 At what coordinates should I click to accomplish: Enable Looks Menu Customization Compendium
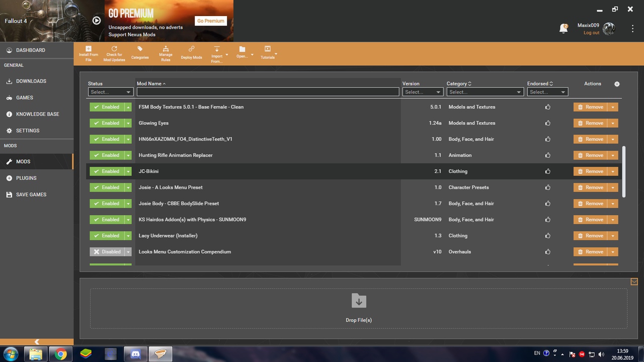coord(107,252)
